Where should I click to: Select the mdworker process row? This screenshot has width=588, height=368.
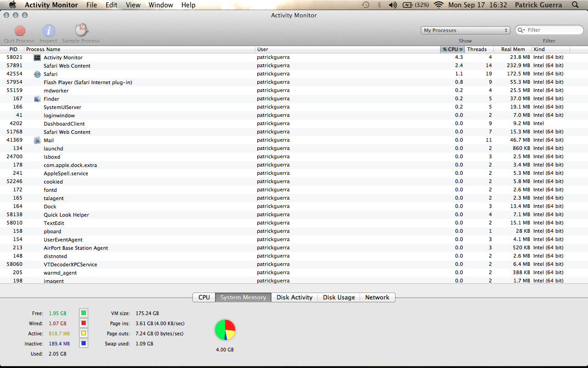pos(294,91)
